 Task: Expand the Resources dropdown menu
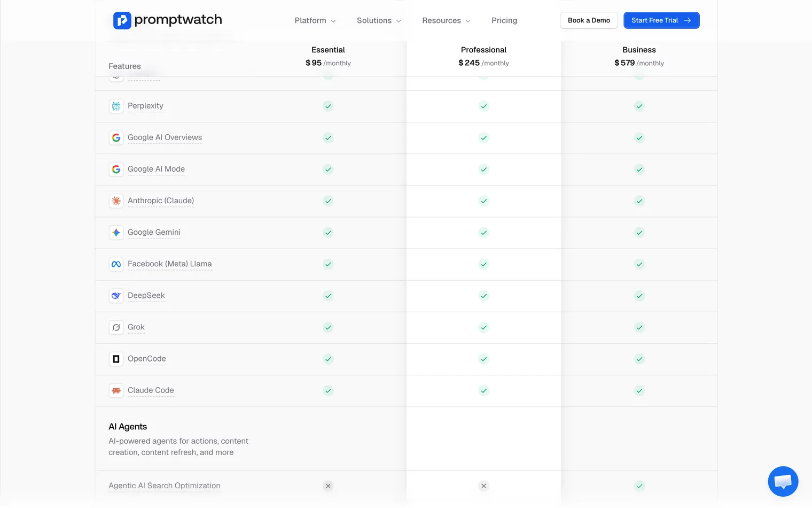446,20
